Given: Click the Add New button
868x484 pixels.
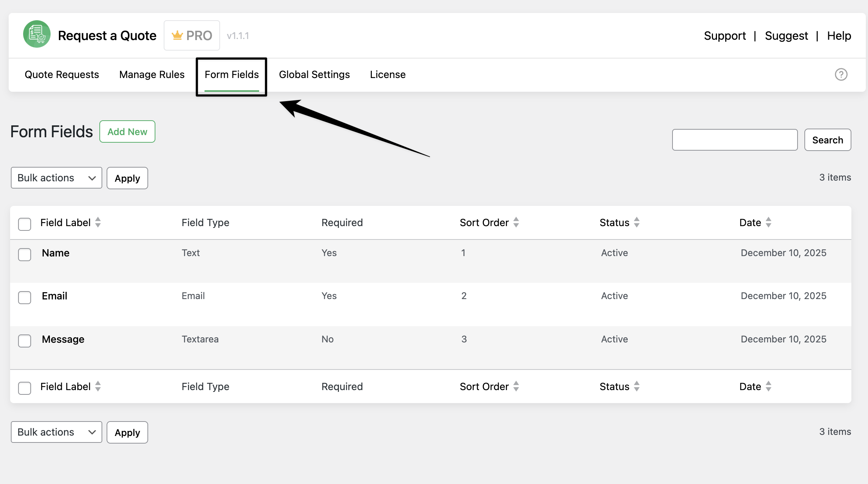Looking at the screenshot, I should click(127, 131).
